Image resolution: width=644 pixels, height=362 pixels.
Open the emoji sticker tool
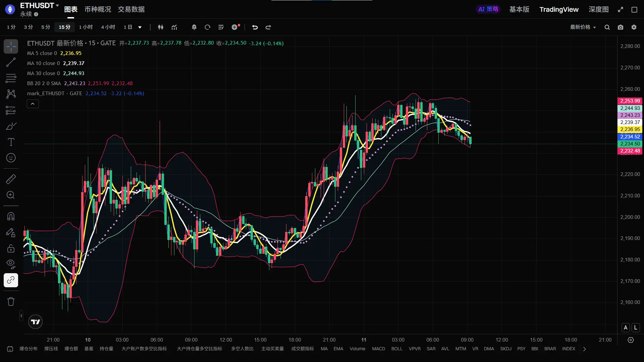(11, 158)
